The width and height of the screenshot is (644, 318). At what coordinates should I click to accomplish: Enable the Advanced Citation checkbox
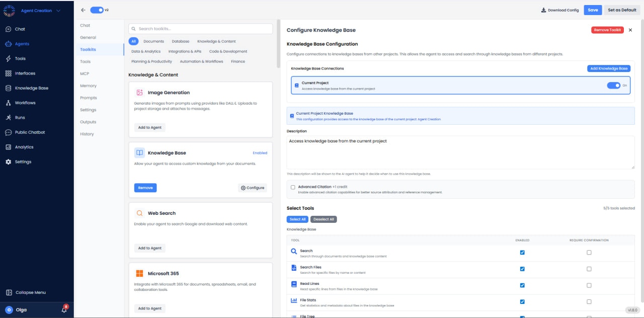pyautogui.click(x=292, y=186)
